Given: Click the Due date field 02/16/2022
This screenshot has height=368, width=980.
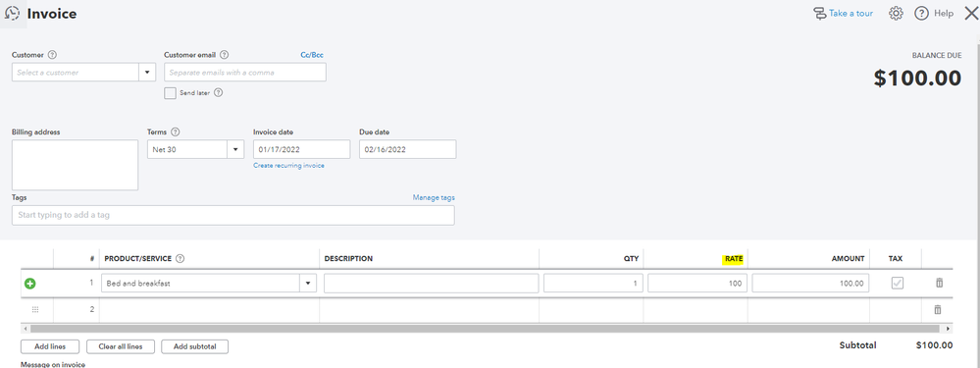Looking at the screenshot, I should [407, 149].
